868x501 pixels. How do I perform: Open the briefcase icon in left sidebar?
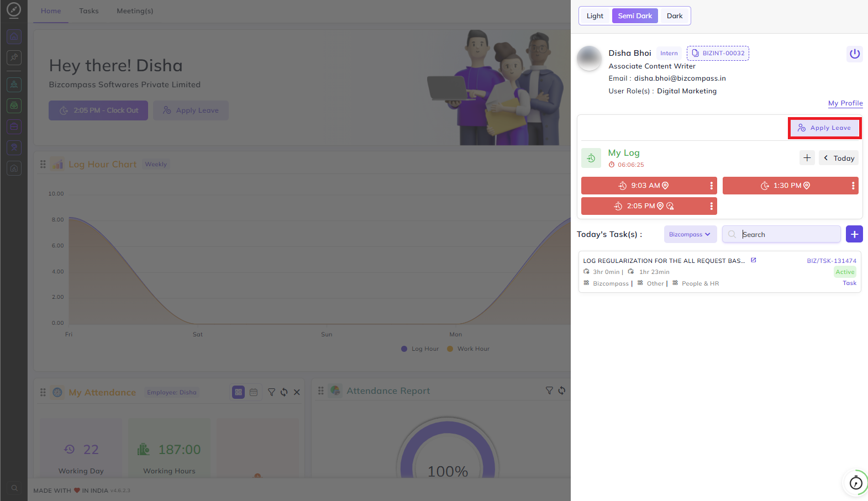coord(14,126)
